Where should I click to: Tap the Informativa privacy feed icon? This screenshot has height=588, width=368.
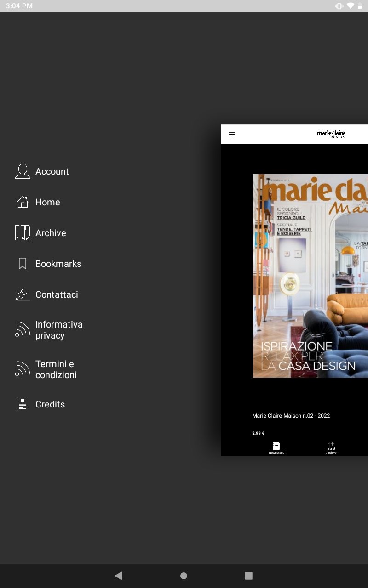tap(23, 329)
